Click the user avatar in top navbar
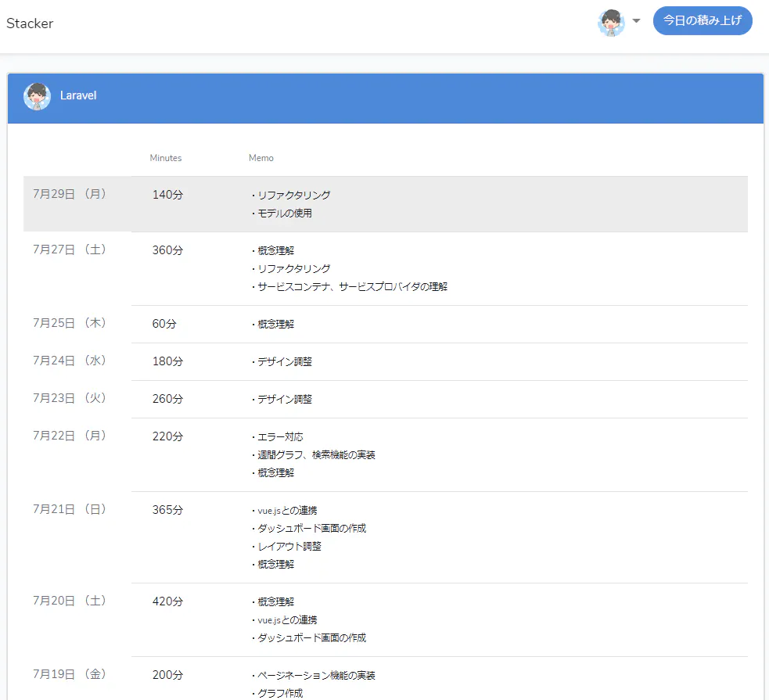The width and height of the screenshot is (769, 700). [x=611, y=23]
